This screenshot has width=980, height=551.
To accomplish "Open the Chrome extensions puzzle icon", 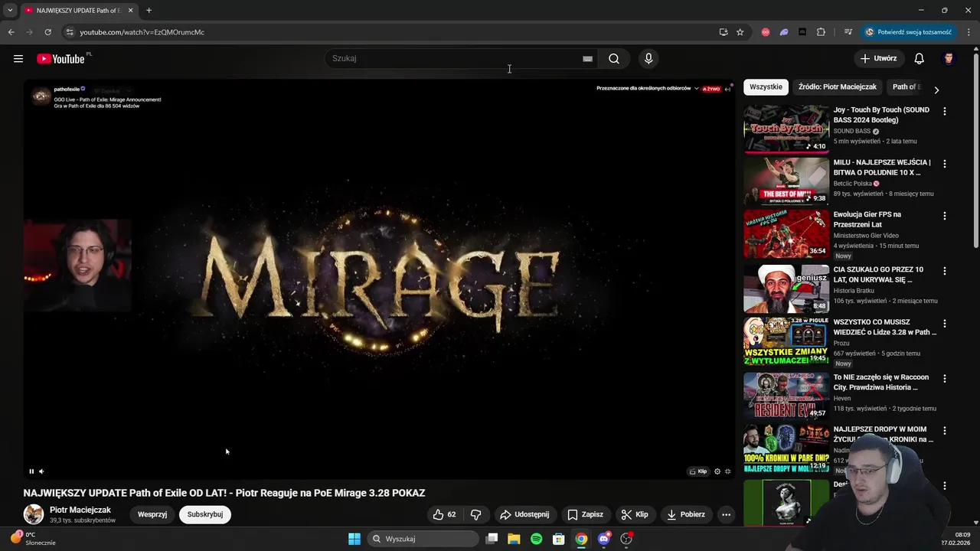I will point(821,32).
